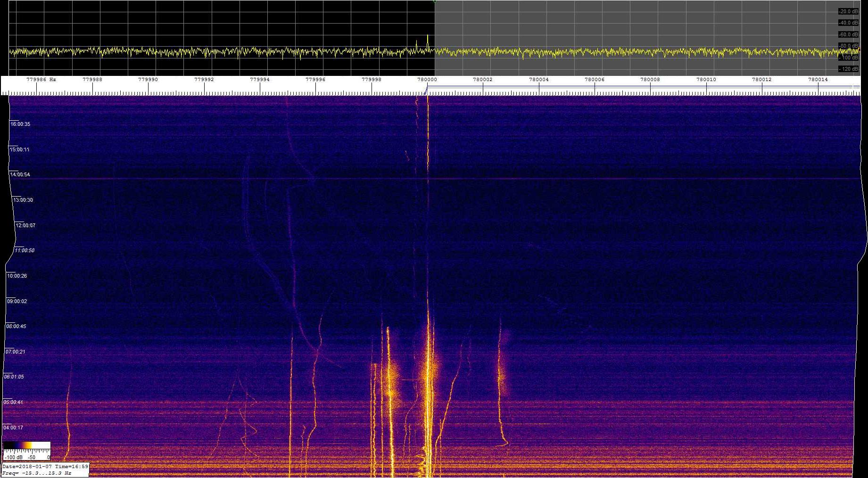Image resolution: width=868 pixels, height=478 pixels.
Task: Click the 11:00:50 waterfall time marker
Action: 25,250
